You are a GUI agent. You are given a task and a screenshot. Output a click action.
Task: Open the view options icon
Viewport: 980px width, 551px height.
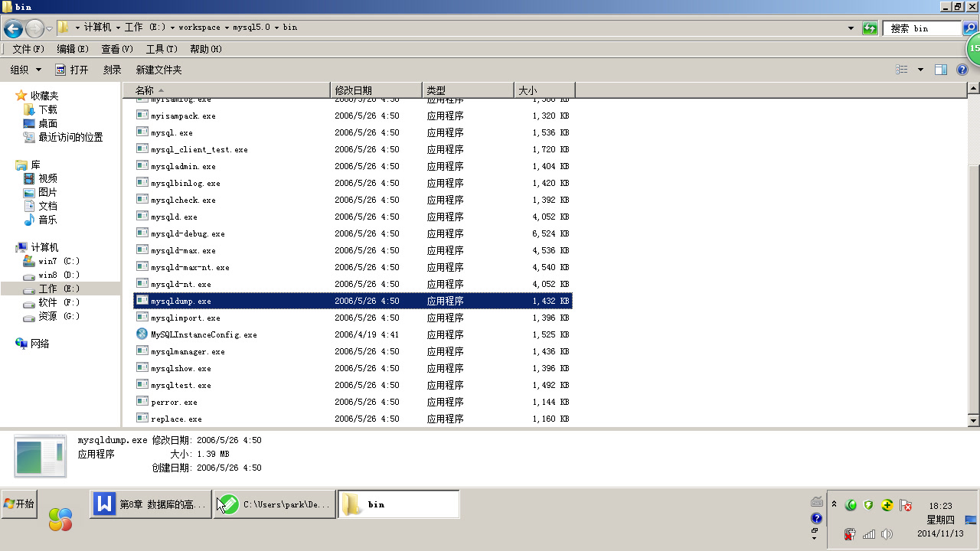902,70
